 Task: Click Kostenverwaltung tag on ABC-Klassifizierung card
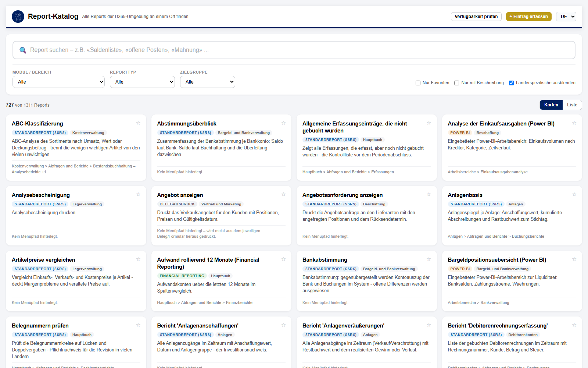click(88, 133)
